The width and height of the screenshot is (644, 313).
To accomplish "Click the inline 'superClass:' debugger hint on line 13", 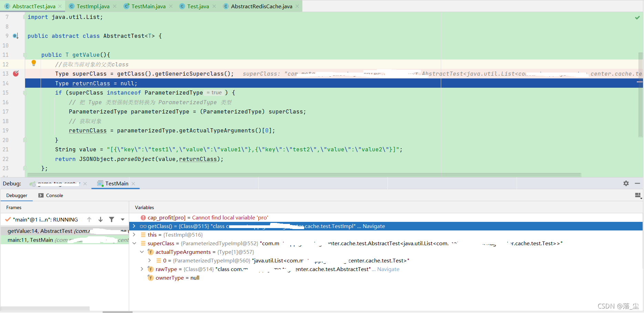I will [261, 74].
